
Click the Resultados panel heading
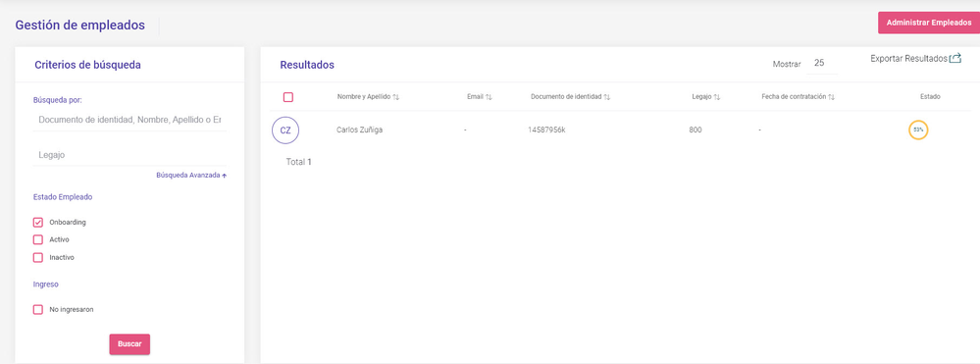[x=307, y=65]
